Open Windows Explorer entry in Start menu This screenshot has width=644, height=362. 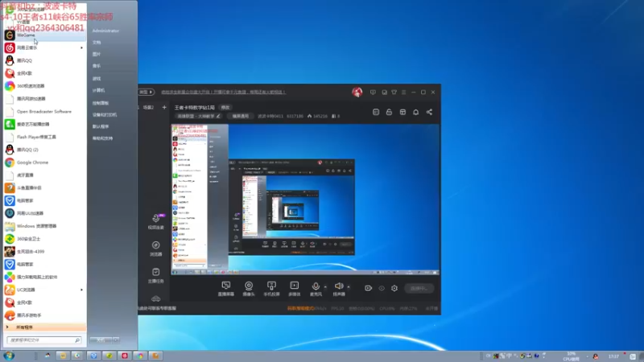pos(44,226)
